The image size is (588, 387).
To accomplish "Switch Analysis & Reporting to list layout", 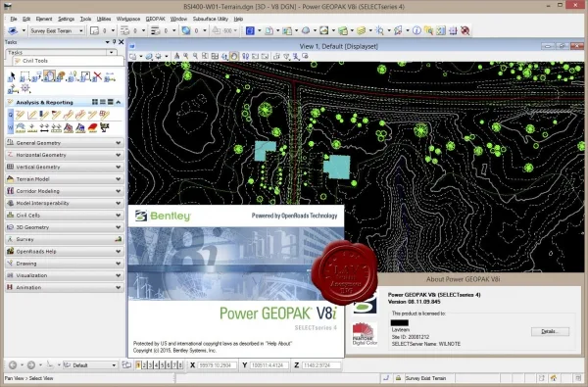I will pos(102,102).
